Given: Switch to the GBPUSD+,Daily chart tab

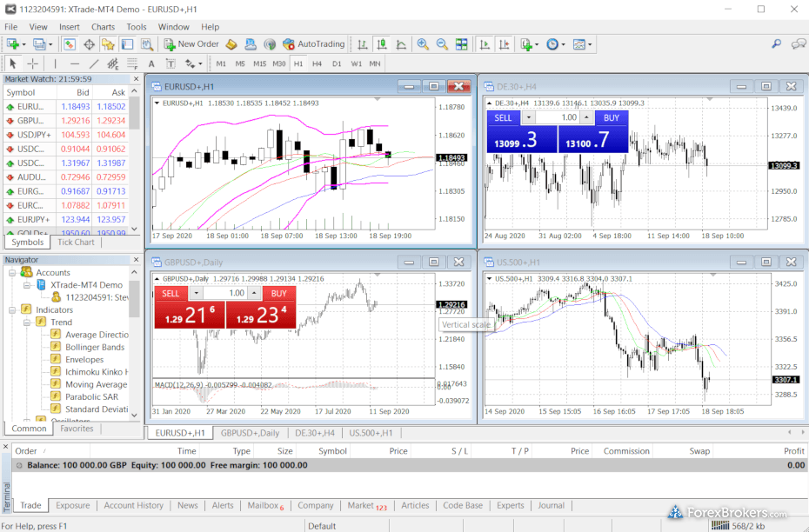Looking at the screenshot, I should pyautogui.click(x=251, y=433).
